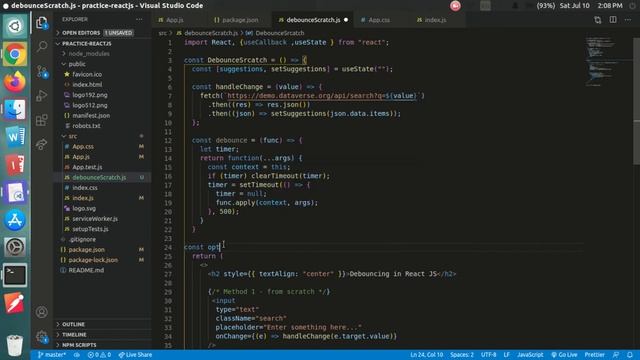Viewport: 640px width, 360px height.
Task: Click LF end of line setting
Action: [x=507, y=355]
